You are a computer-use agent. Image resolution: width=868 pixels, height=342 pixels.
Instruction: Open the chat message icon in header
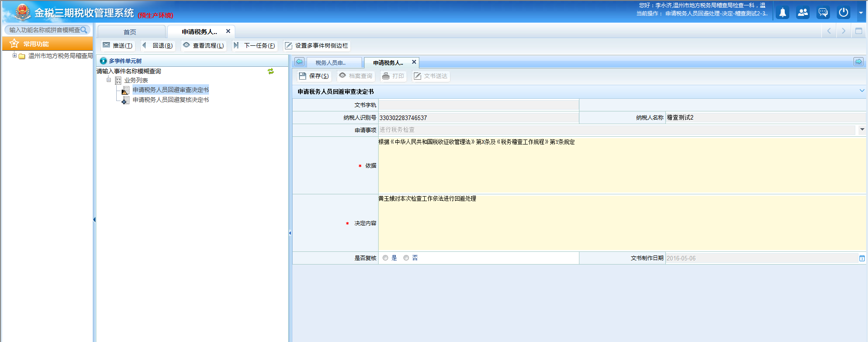[823, 13]
